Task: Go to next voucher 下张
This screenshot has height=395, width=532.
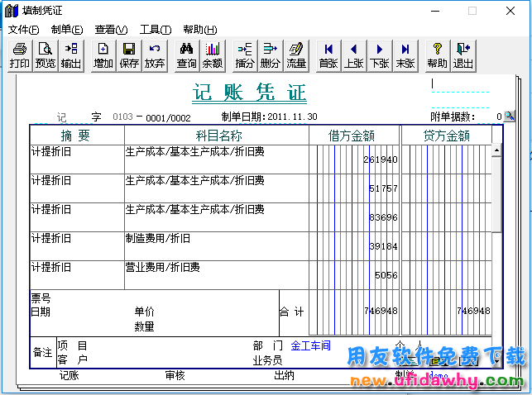Action: point(380,55)
